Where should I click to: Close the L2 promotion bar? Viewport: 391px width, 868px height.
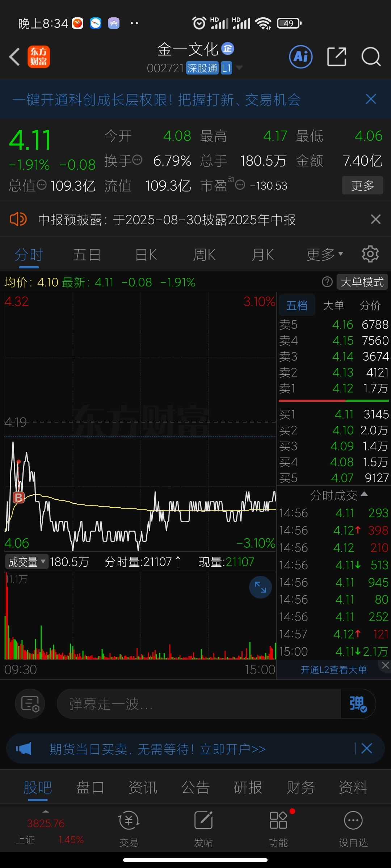(x=385, y=665)
